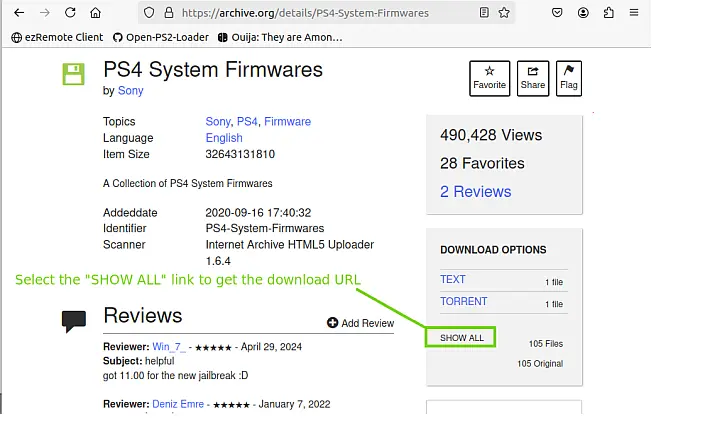
Task: Open reviewer Win_7_ profile link
Action: pos(169,347)
